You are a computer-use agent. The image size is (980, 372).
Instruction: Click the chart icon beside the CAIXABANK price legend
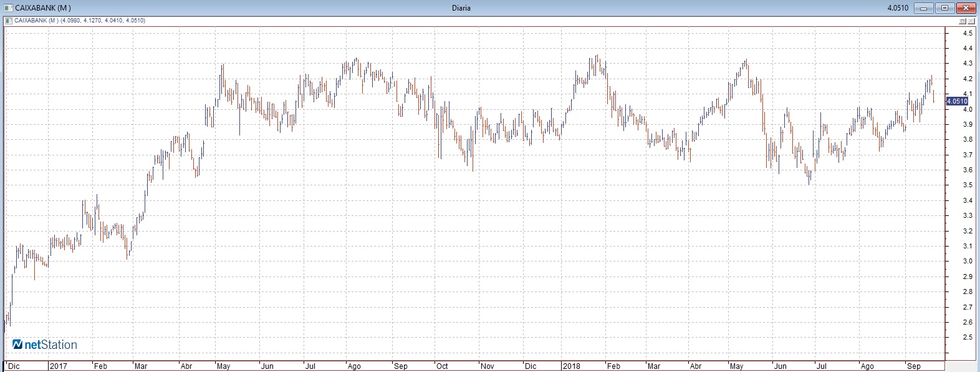point(7,21)
